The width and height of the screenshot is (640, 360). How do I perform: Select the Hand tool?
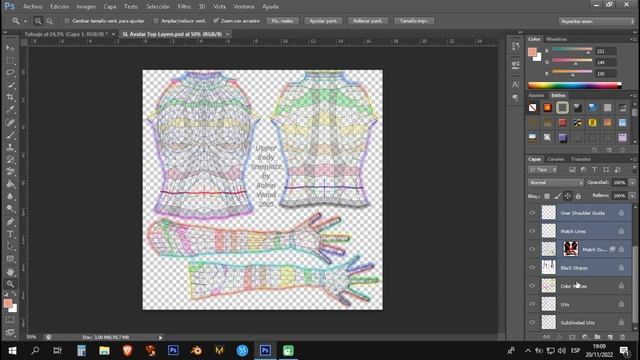coord(10,272)
